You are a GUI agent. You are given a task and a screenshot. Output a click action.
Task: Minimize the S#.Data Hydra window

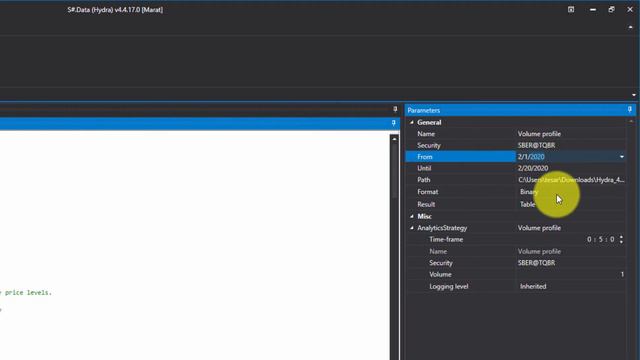point(593,9)
